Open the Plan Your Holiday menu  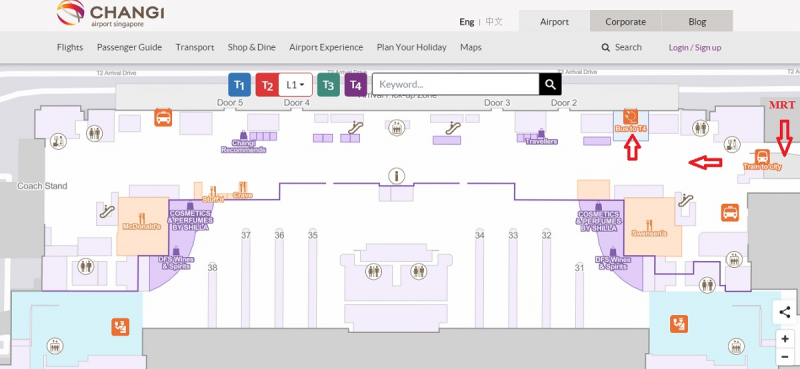coord(412,47)
